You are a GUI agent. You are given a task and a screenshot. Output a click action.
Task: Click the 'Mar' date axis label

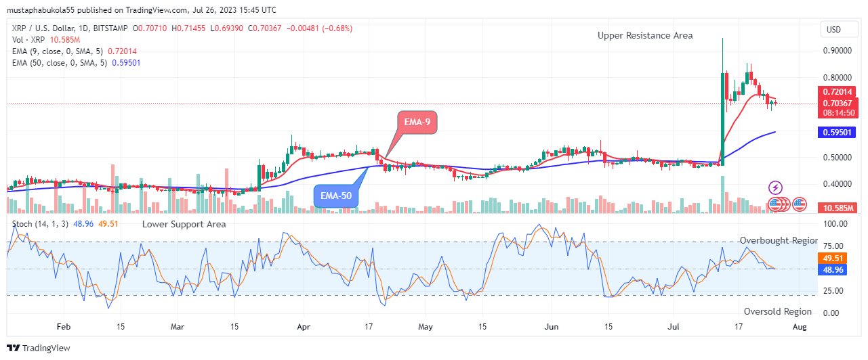click(177, 326)
